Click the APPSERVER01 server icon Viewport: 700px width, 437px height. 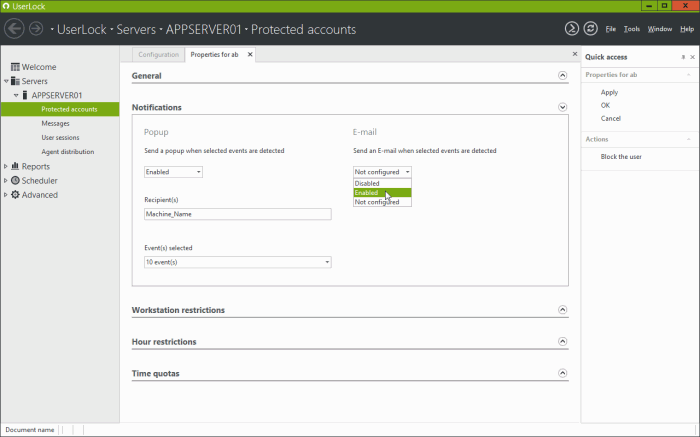25,95
